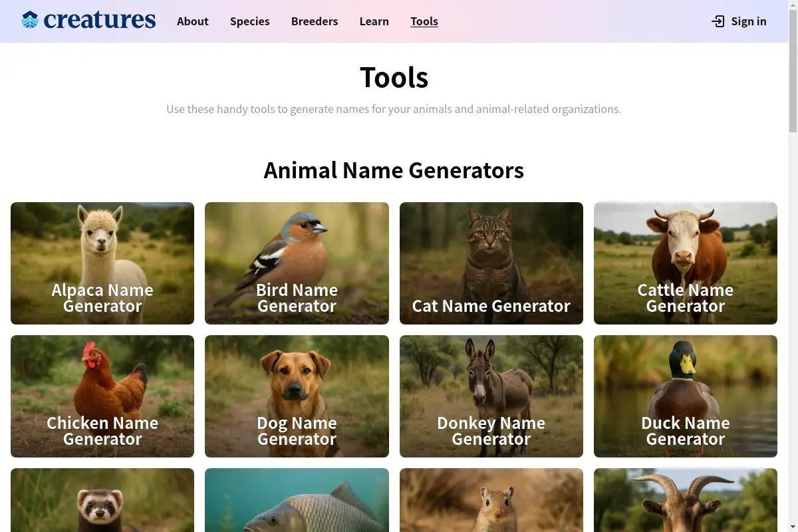This screenshot has height=532, width=798.
Task: Select the ferret photo card
Action: pos(102,500)
